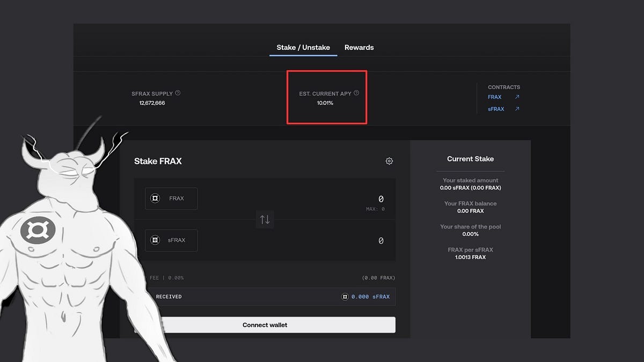Open the sFRAX token selector
This screenshot has height=362, width=644.
coord(171,240)
